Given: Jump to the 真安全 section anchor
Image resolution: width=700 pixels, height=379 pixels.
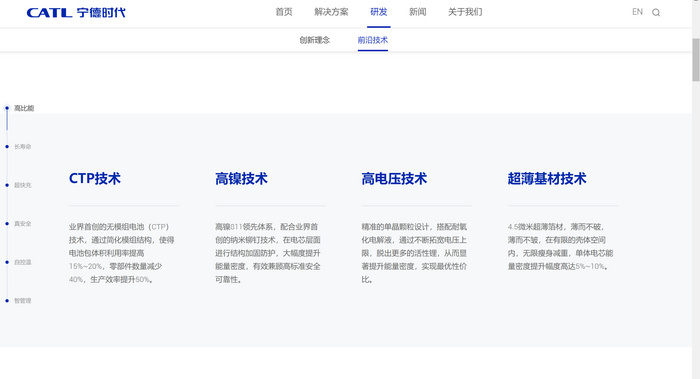Looking at the screenshot, I should click(22, 224).
